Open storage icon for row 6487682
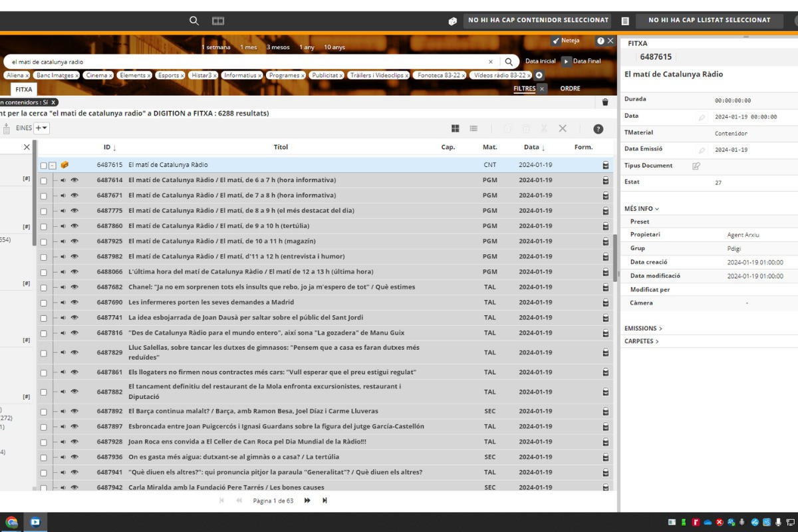 click(606, 287)
